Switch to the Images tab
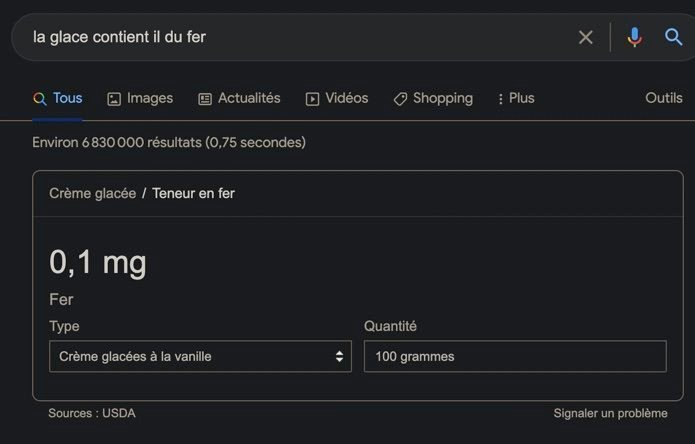This screenshot has height=444, width=695. click(140, 98)
